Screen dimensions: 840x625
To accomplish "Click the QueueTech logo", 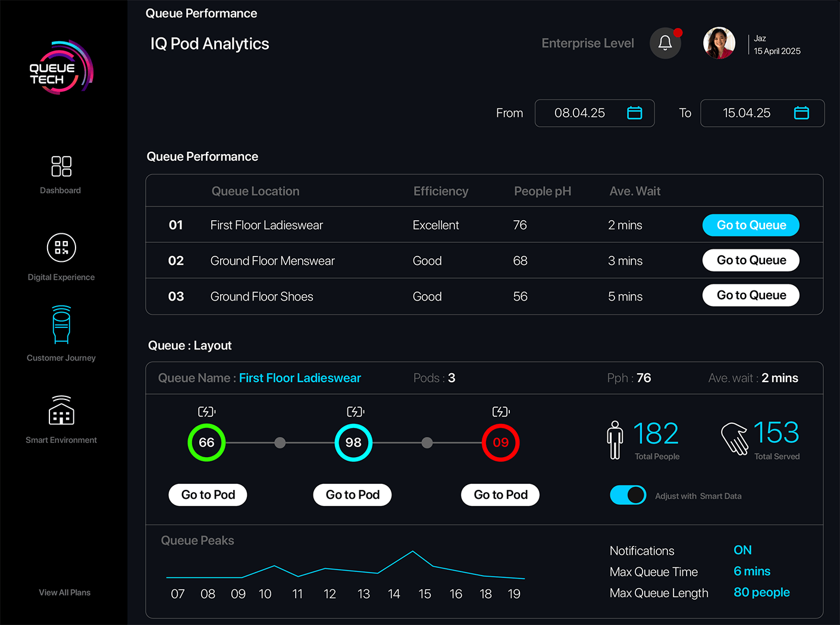I will coord(60,67).
